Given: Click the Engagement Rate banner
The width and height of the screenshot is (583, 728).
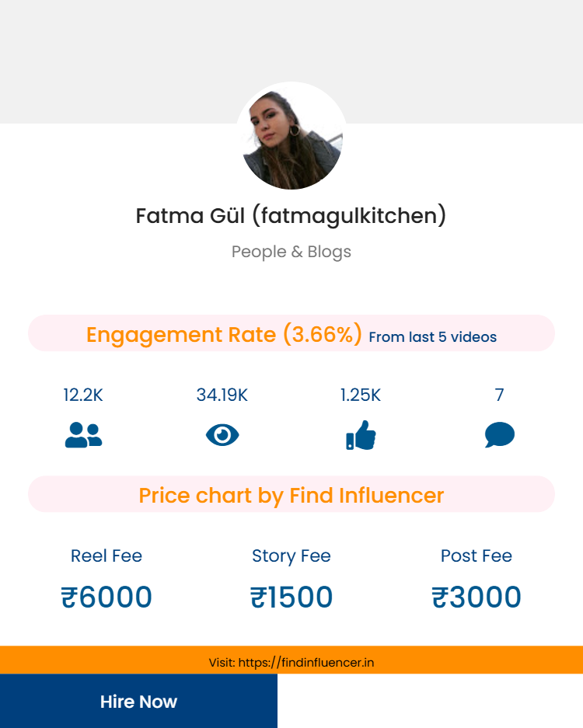Looking at the screenshot, I should click(x=291, y=334).
